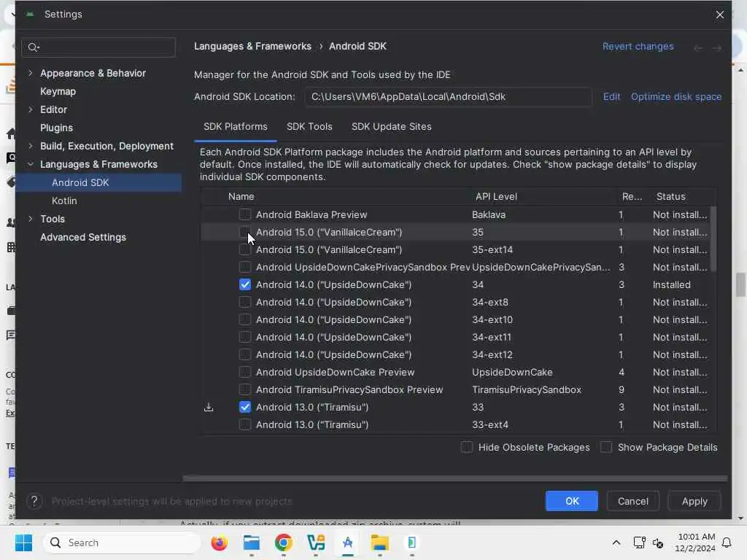Screen dimensions: 747x560
Task: Open the VS-style app icon in taskbar
Action: click(316, 542)
